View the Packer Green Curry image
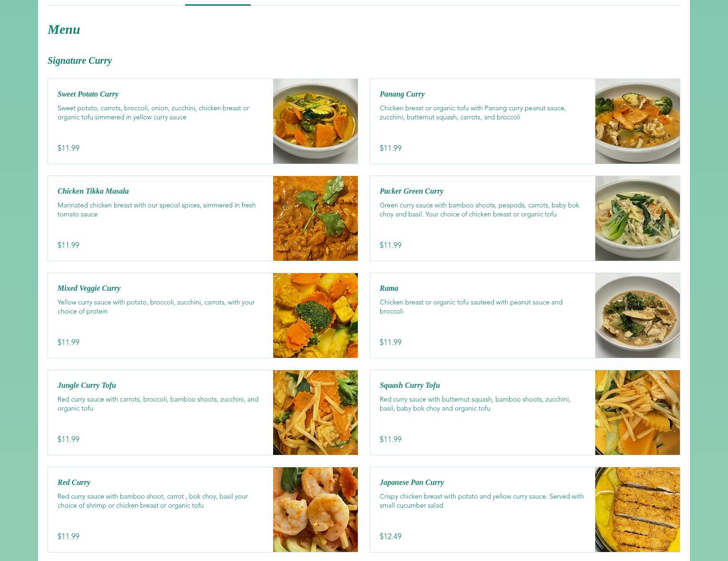This screenshot has width=728, height=561. [638, 218]
